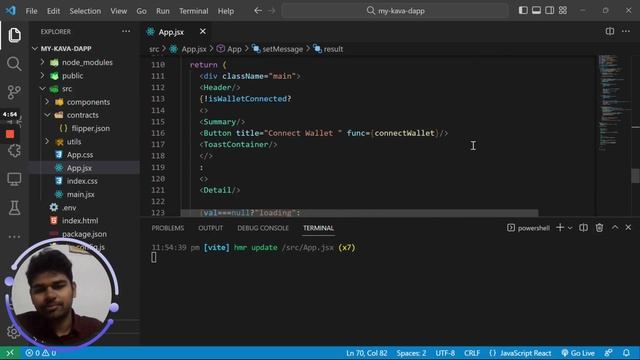Open the Go menu
640x360 pixels.
(x=141, y=11)
